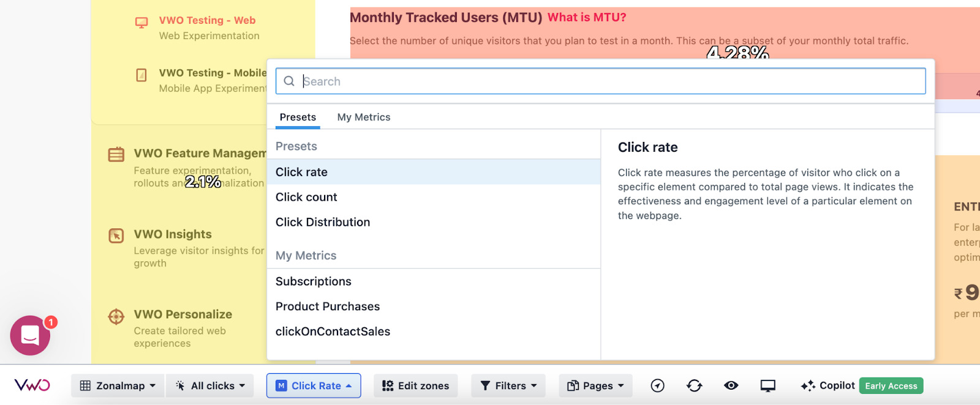Viewport: 980px width, 405px height.
Task: Click the VWO Testing - Mobile phone icon
Action: point(141,75)
